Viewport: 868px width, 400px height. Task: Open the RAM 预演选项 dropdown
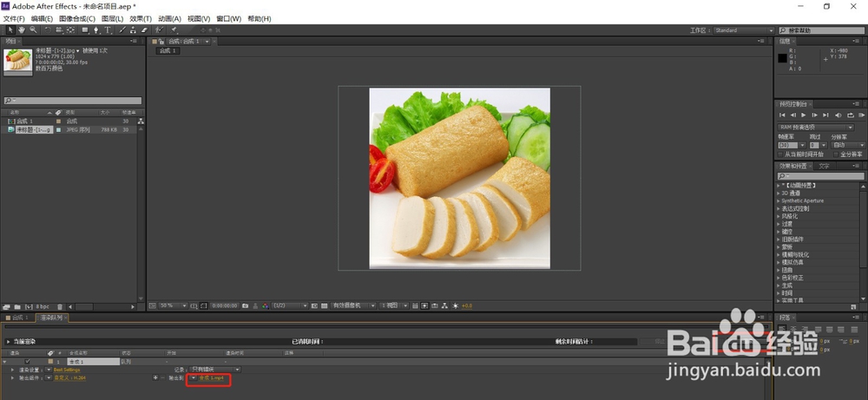point(815,128)
